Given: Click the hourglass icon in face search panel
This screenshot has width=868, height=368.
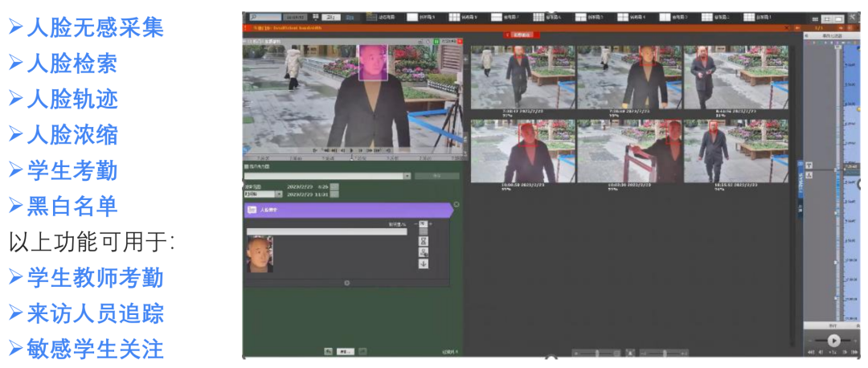Looking at the screenshot, I should tap(423, 240).
